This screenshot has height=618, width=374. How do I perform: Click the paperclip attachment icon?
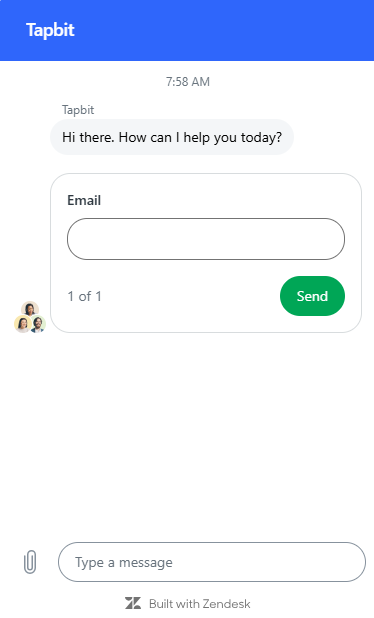click(x=30, y=562)
